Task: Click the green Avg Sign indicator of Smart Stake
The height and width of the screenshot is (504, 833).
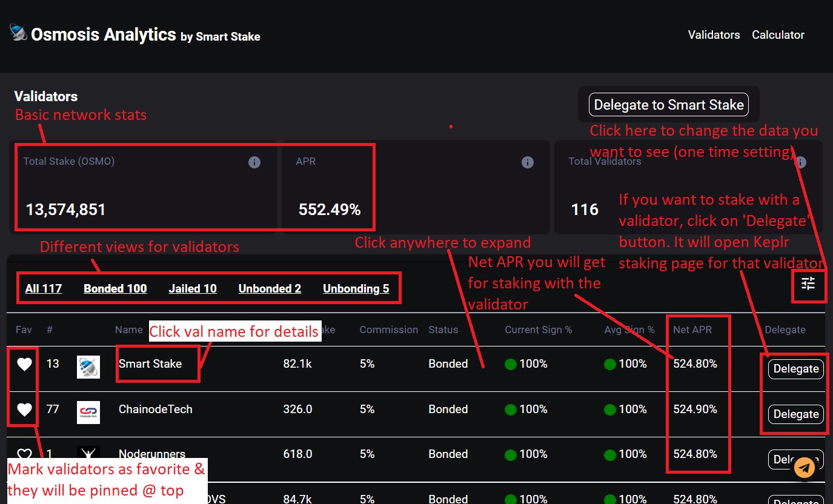Action: [610, 364]
